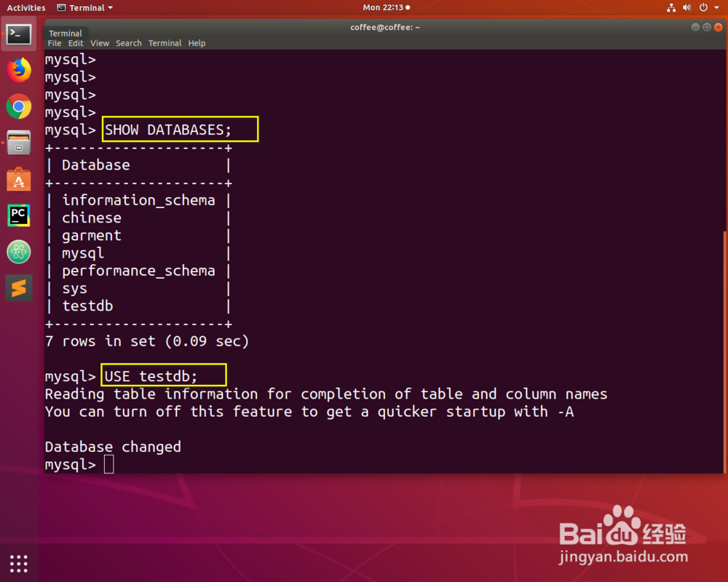Click the terminal vertical scrollbar
728x582 pixels.
pos(725,352)
